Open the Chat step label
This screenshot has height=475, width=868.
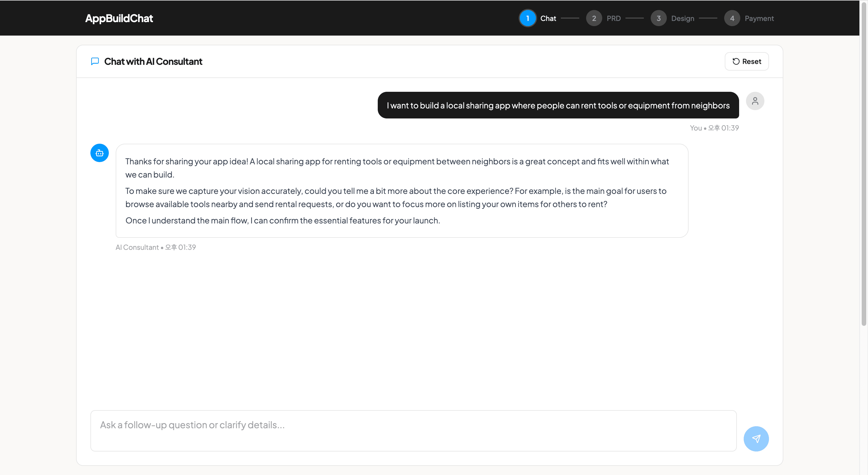pos(548,19)
